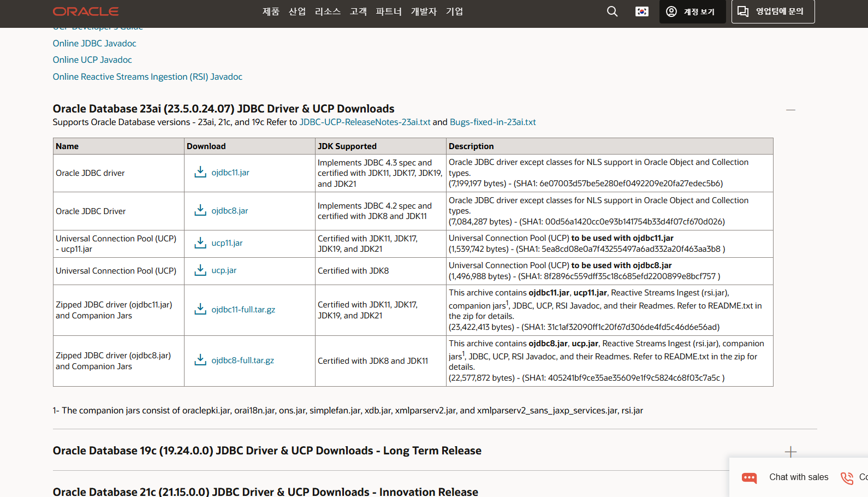The height and width of the screenshot is (497, 868).
Task: Open Online UCP Javadoc link
Action: [x=92, y=60]
